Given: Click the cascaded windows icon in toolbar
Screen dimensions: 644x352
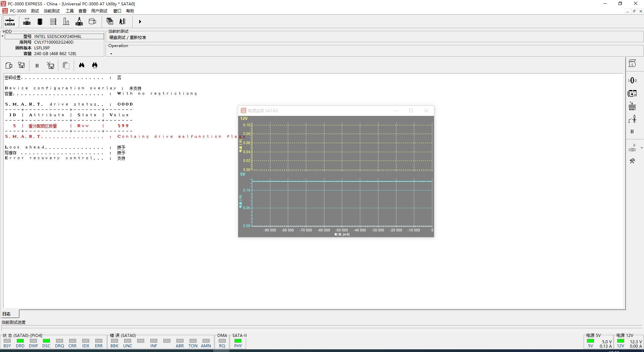Looking at the screenshot, I should pos(110,21).
